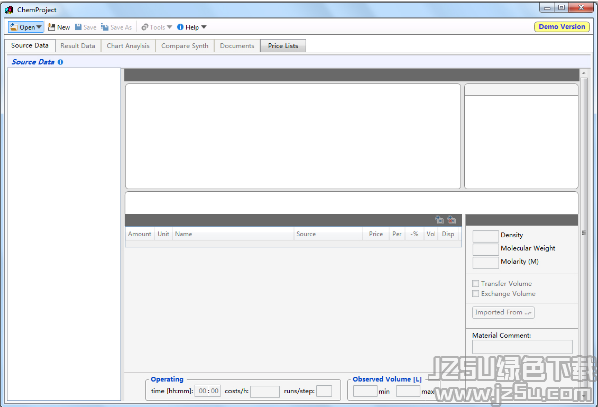Click the Observed Volume max field
The height and width of the screenshot is (407, 598).
pos(408,391)
